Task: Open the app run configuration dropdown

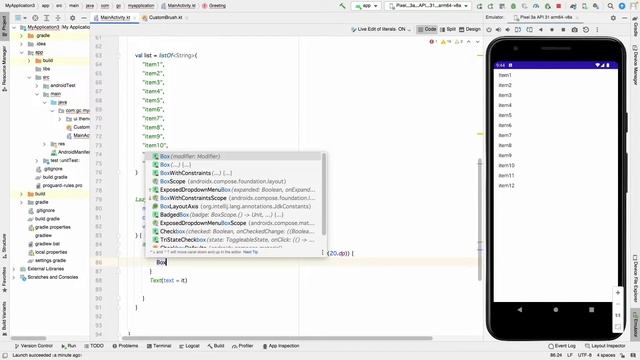Action: [367, 6]
